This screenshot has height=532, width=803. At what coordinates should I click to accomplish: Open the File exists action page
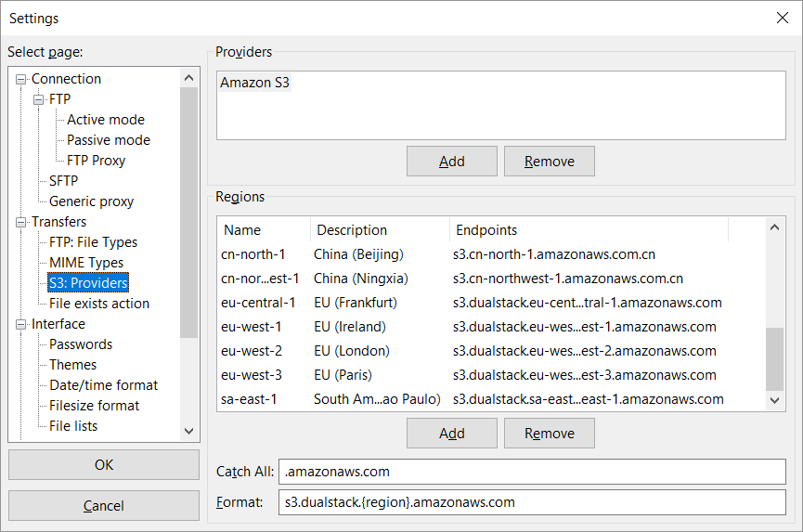tap(98, 304)
